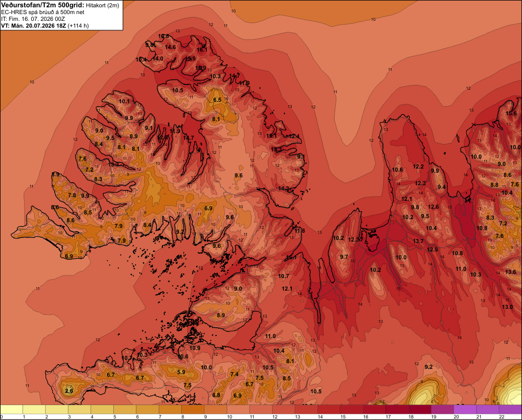Select the legend swatch between 12 and 13

(x=283, y=410)
